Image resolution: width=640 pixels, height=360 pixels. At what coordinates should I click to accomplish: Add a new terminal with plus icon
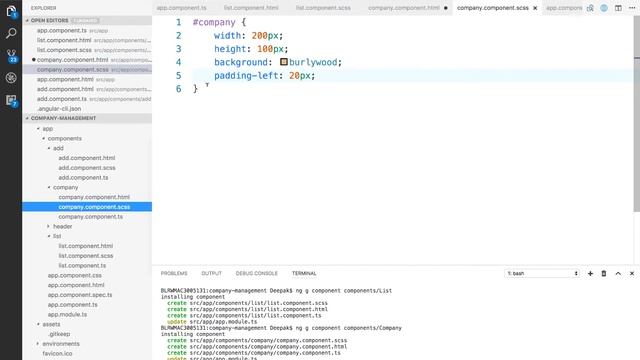click(590, 273)
